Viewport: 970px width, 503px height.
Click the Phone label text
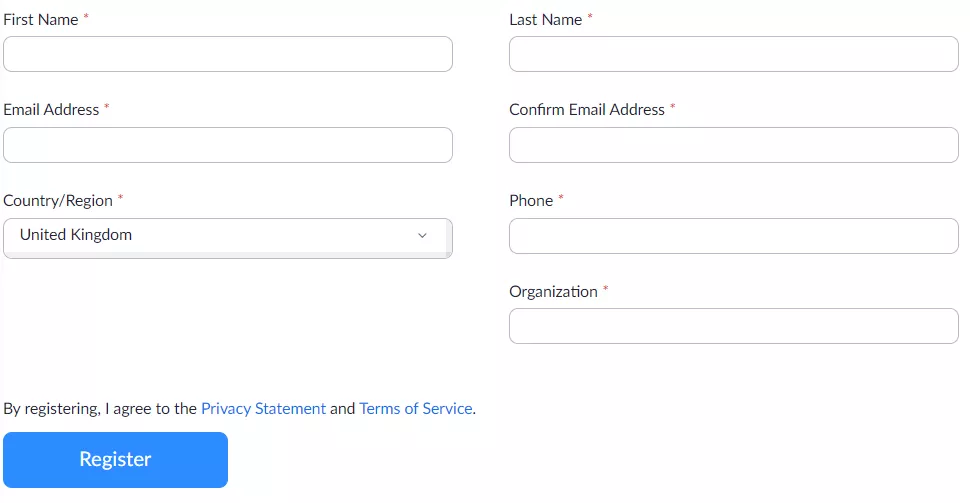click(531, 201)
